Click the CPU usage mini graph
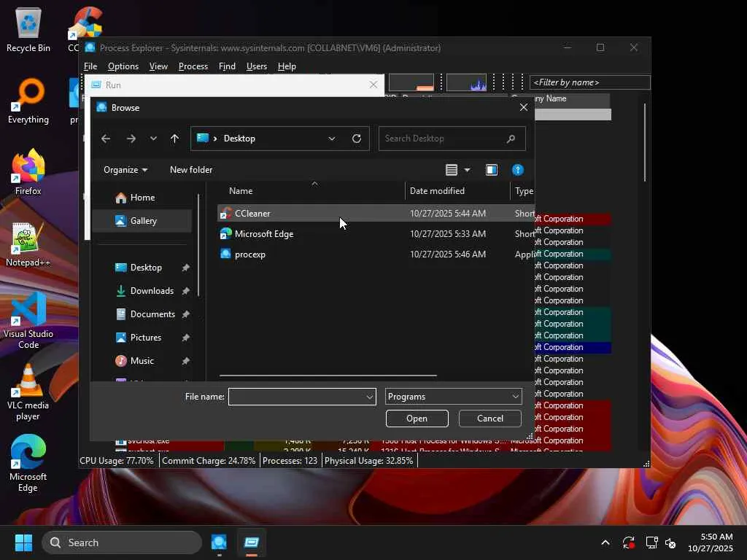Image resolution: width=747 pixels, height=560 pixels. coord(411,82)
